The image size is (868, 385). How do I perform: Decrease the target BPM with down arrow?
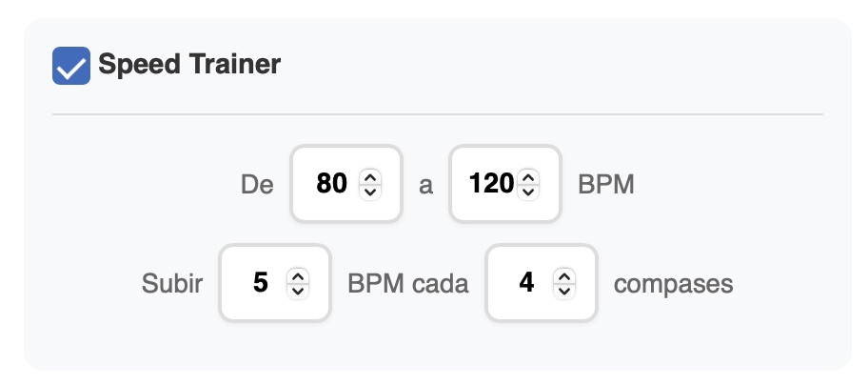529,190
